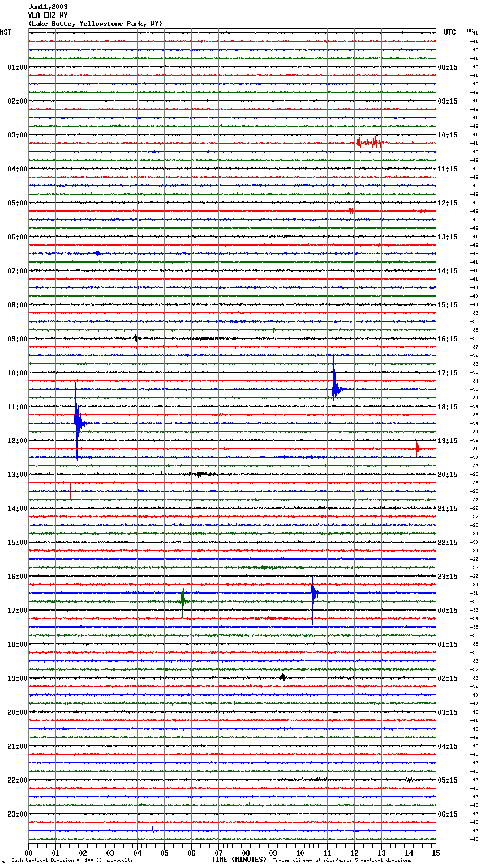The image size is (481, 868).
Task: Click the DC column header
Action: [x=470, y=31]
